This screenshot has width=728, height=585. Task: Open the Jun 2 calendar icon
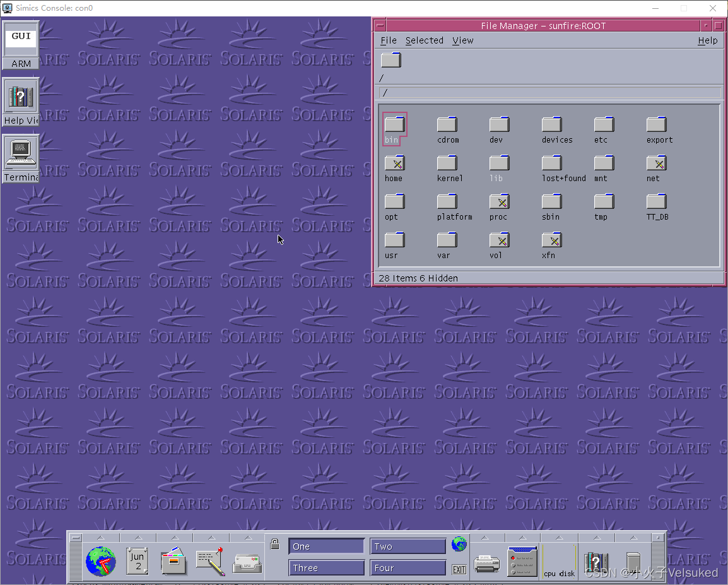click(x=138, y=561)
